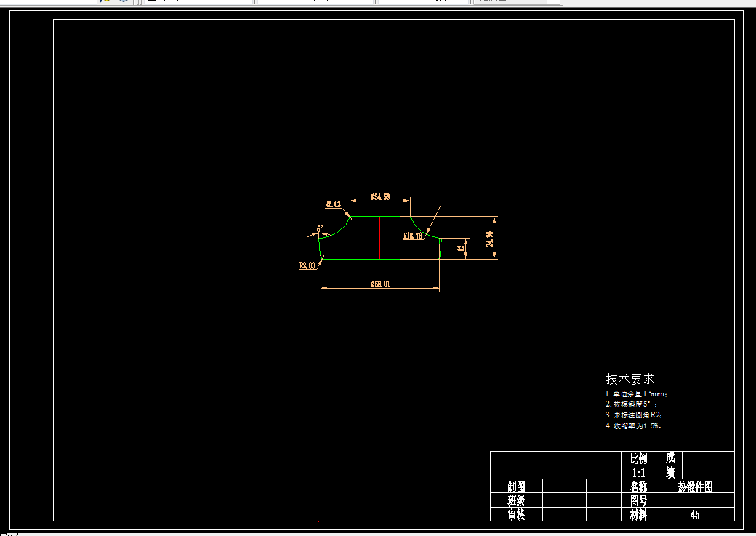Select the 24.96 vertical height dimension
Screen dimensions: 756x536
coord(489,239)
